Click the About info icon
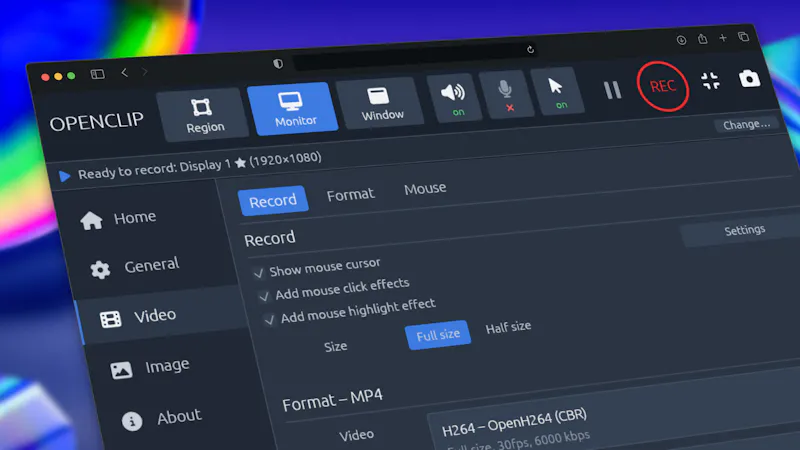Screen dimensions: 800x450 click(132, 421)
